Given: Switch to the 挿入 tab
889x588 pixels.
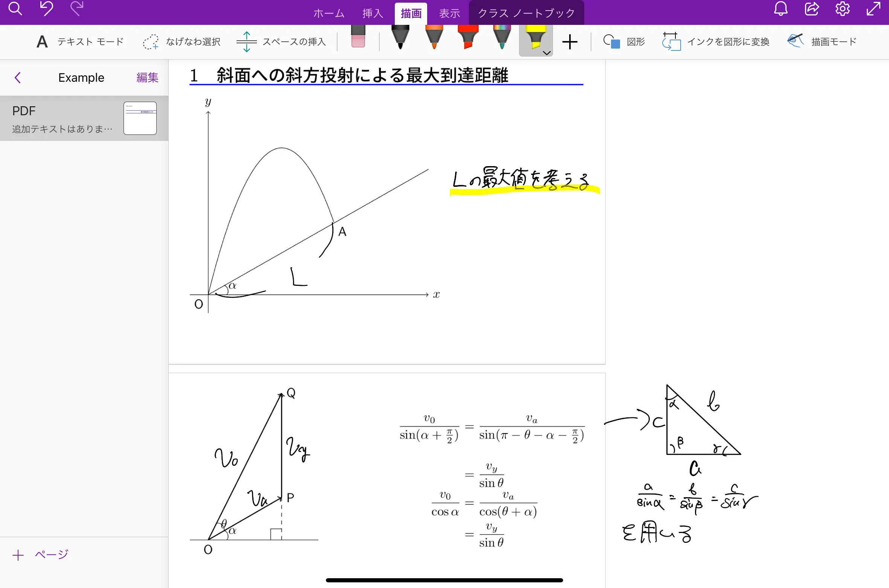Looking at the screenshot, I should [x=373, y=14].
